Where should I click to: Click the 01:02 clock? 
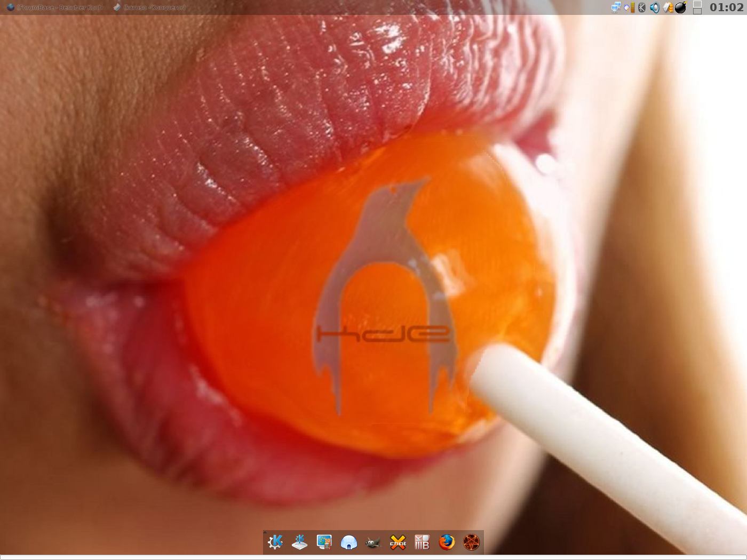pyautogui.click(x=726, y=7)
